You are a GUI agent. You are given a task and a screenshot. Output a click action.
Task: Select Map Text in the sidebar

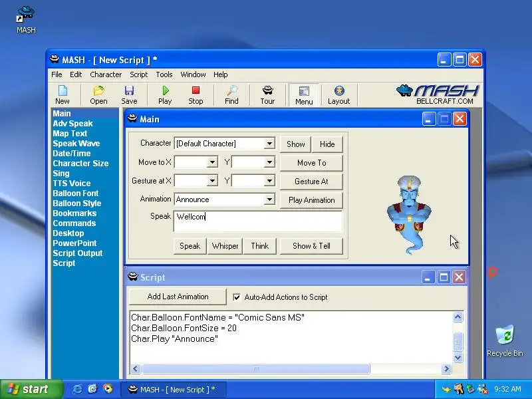(70, 134)
